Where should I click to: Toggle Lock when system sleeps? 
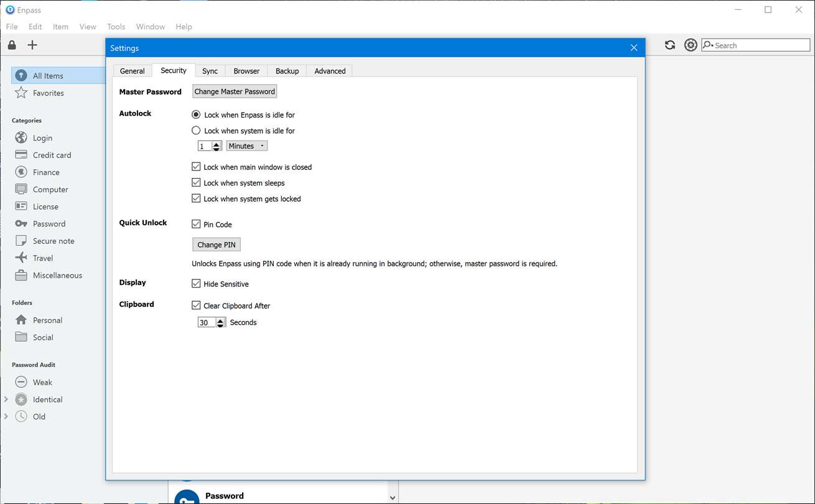tap(196, 182)
